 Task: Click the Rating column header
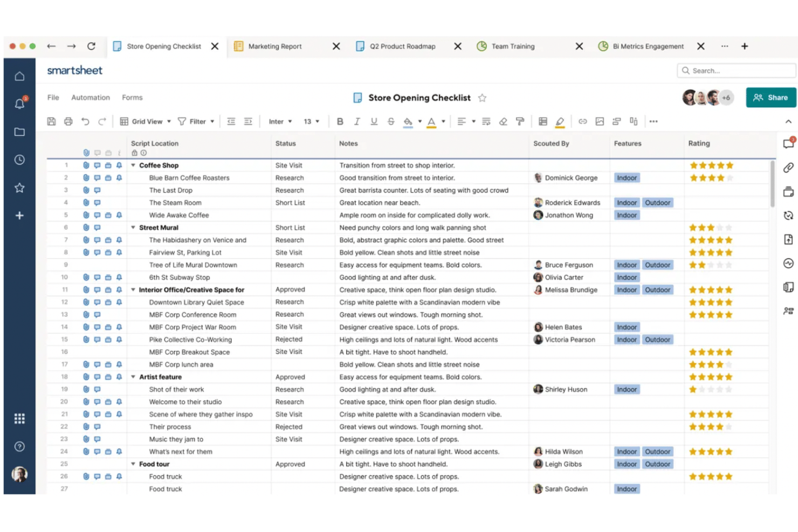699,143
